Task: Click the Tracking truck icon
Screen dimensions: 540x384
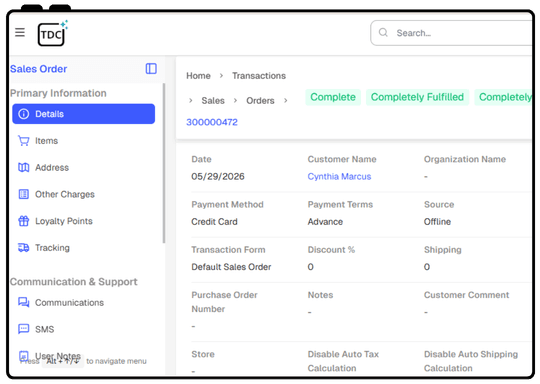Action: tap(23, 248)
